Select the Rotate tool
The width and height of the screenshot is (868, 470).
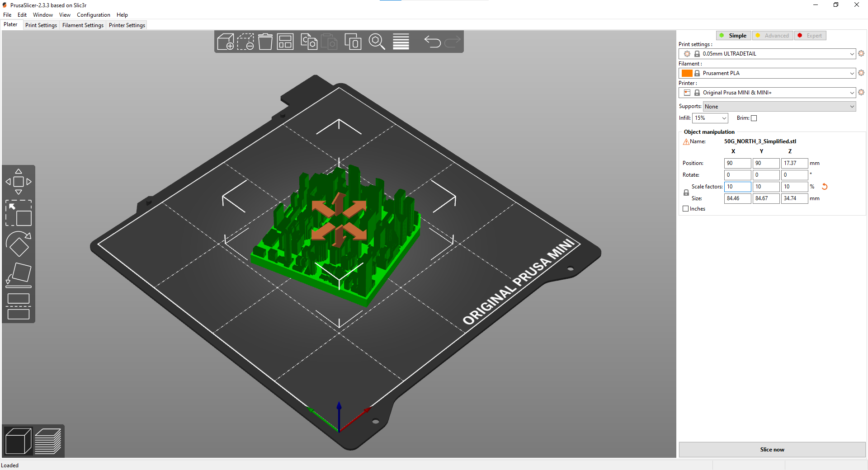tap(19, 244)
